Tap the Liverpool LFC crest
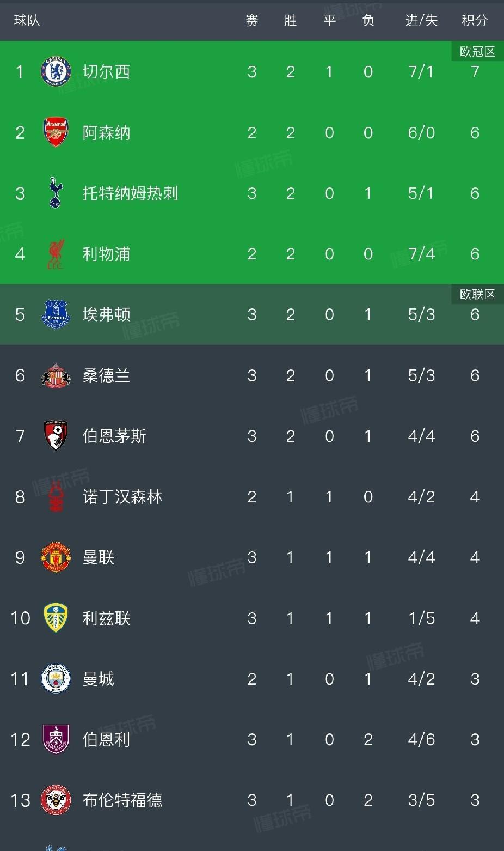The width and height of the screenshot is (504, 851). coord(56,254)
